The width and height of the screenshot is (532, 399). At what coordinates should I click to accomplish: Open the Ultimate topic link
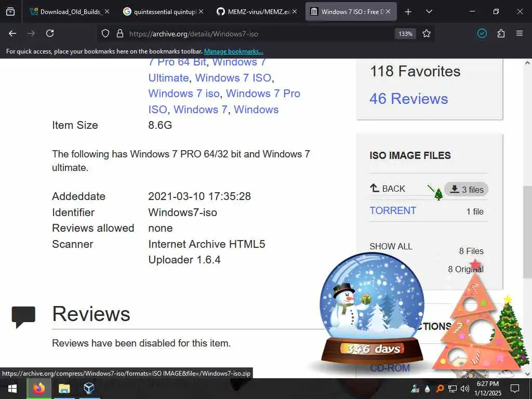[x=168, y=78]
